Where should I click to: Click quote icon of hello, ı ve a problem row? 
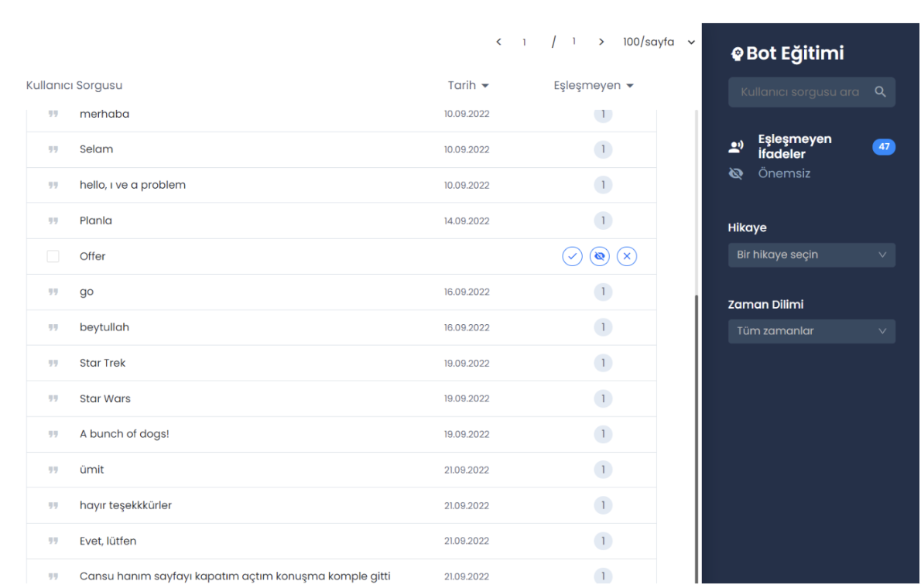pos(53,185)
